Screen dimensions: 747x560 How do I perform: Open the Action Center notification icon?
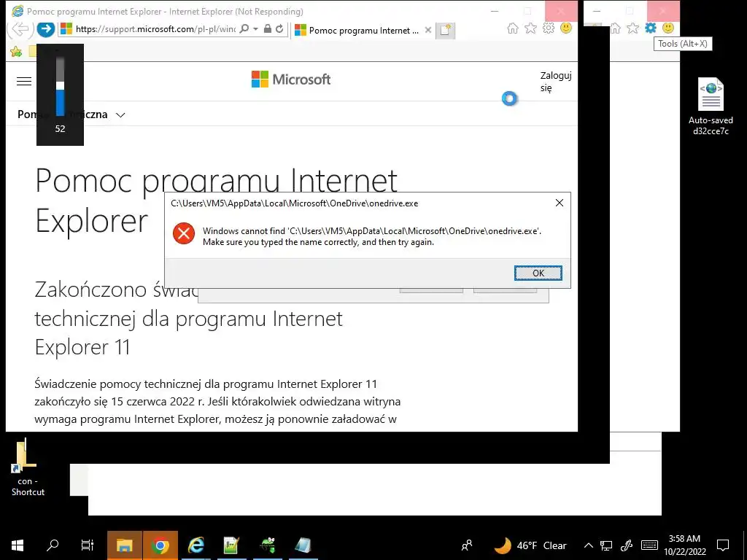point(723,545)
